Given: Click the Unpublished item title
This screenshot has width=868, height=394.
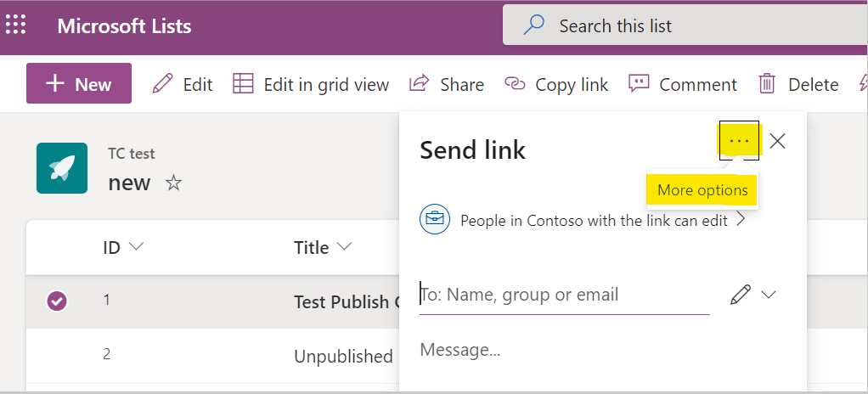Looking at the screenshot, I should 343,357.
